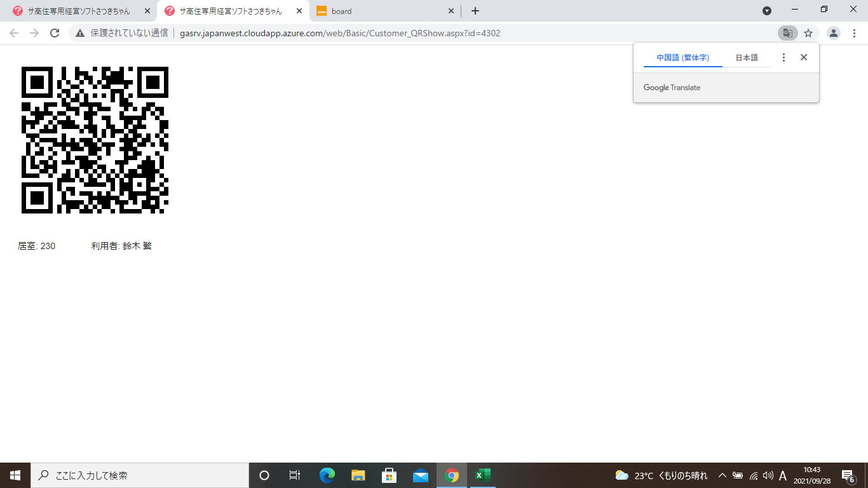Screen dimensions: 868x488
Task: Open Chrome's three-dot main menu
Action: [x=854, y=33]
